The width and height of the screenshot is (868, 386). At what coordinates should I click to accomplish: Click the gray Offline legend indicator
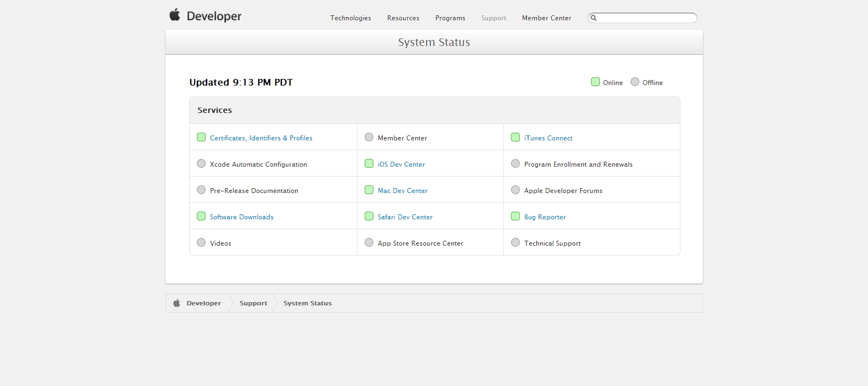click(635, 82)
